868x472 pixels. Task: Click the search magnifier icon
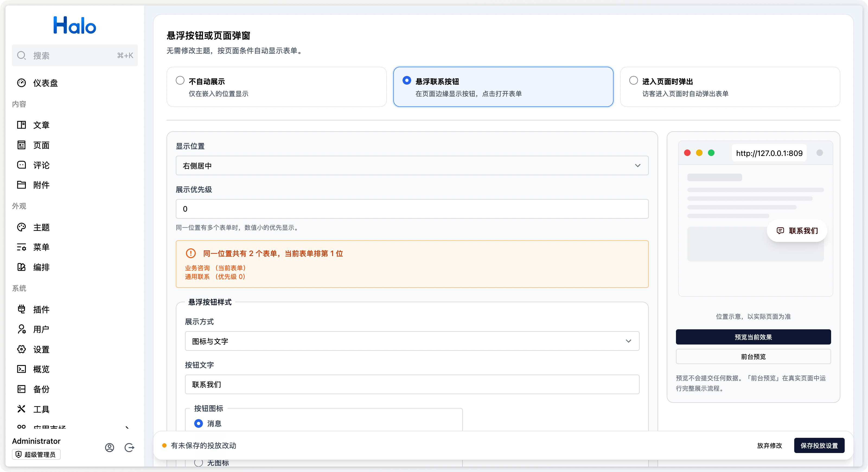22,55
